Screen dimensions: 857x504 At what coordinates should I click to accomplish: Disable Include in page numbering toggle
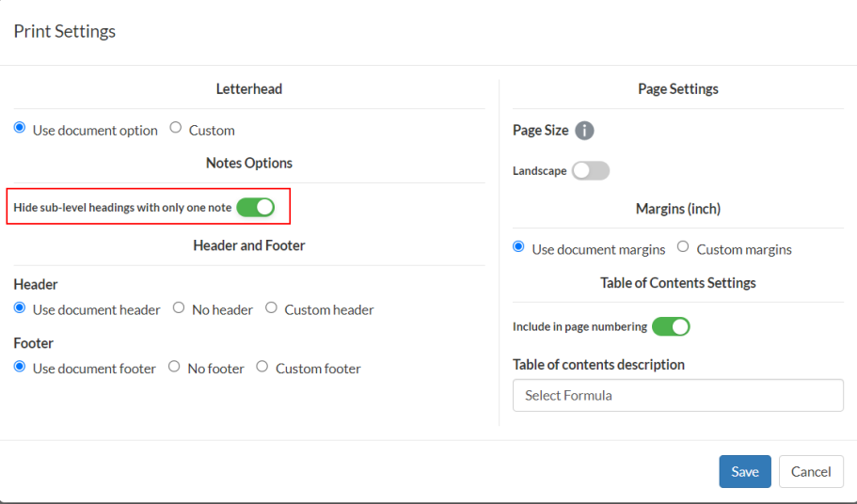(x=671, y=326)
